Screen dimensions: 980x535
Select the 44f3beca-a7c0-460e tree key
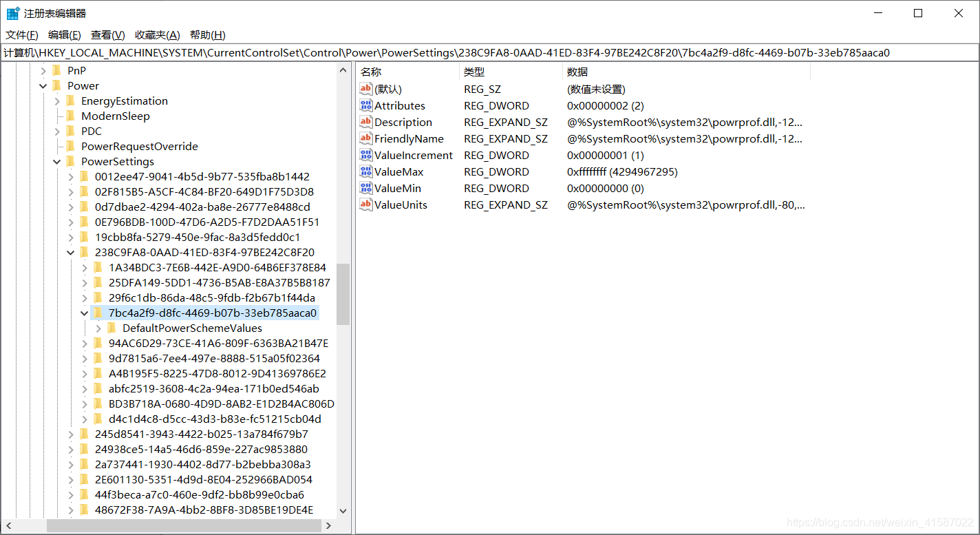tap(200, 495)
